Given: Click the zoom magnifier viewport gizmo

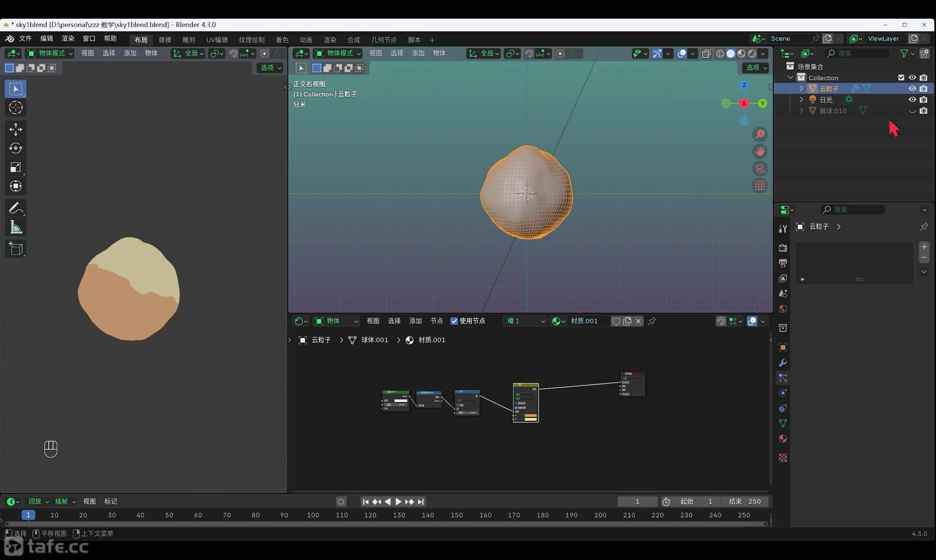Looking at the screenshot, I should (760, 135).
